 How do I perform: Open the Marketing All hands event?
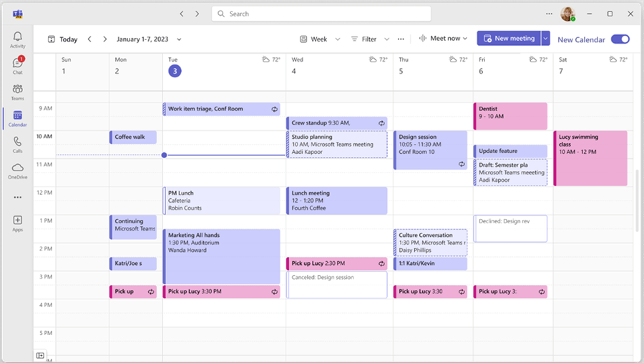(x=221, y=256)
